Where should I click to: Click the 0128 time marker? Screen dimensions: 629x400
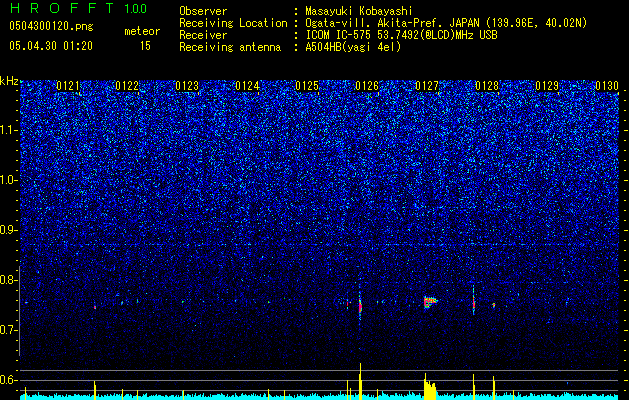click(487, 86)
